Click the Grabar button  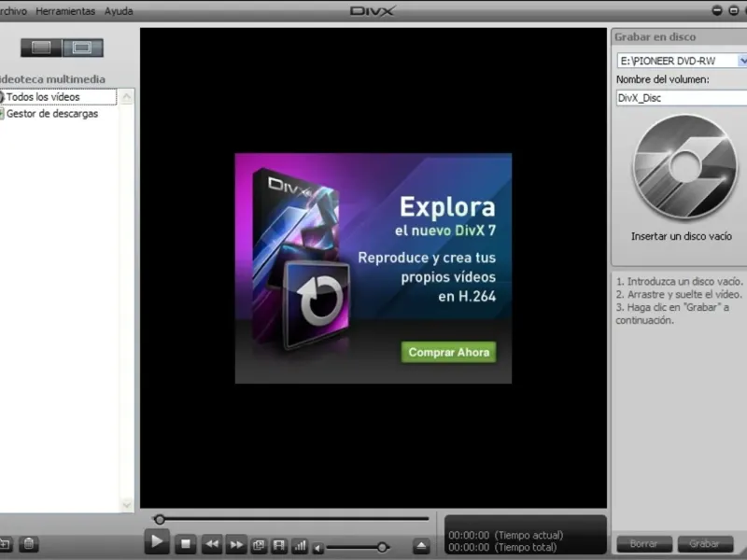coord(705,543)
